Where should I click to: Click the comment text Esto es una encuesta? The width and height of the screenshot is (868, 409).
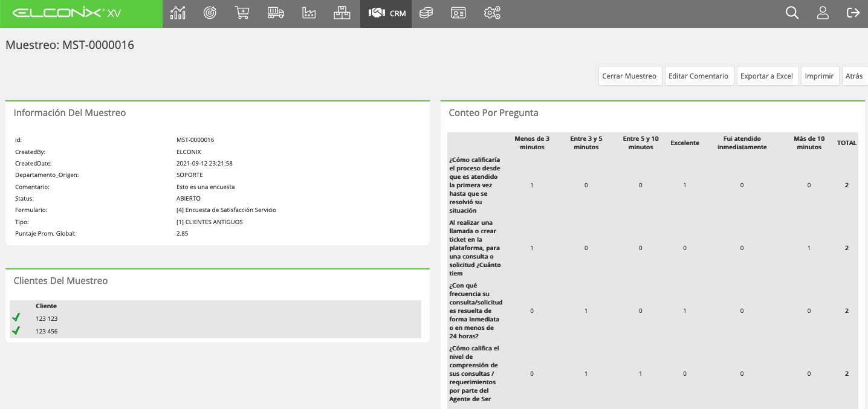pos(206,187)
